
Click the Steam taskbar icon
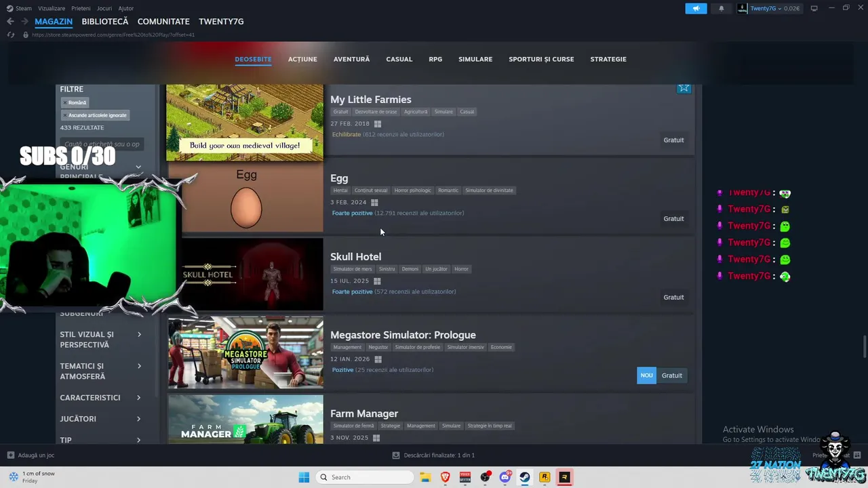pos(525,477)
